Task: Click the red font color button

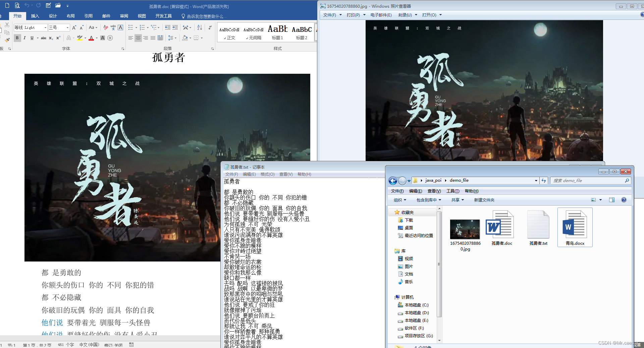Action: tap(91, 38)
